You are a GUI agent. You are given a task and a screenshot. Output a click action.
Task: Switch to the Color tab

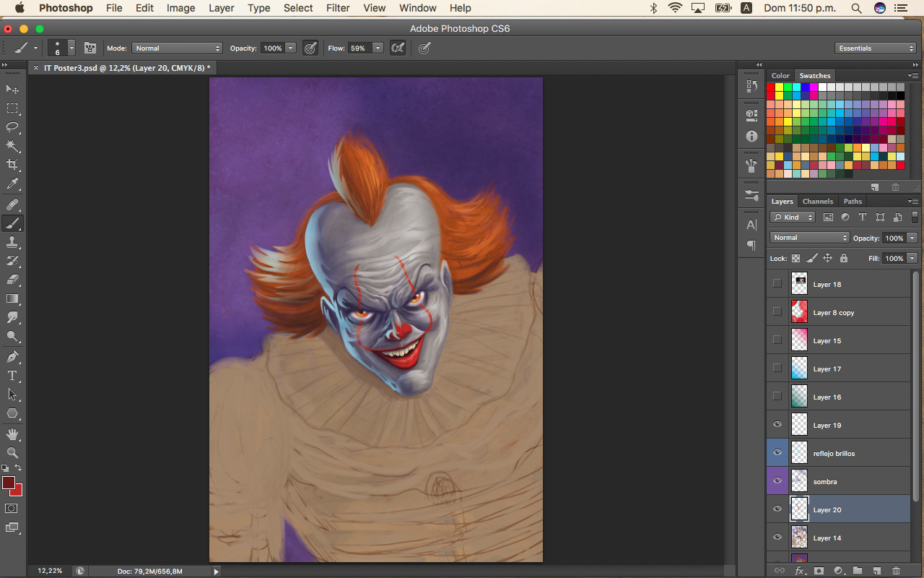click(x=780, y=76)
